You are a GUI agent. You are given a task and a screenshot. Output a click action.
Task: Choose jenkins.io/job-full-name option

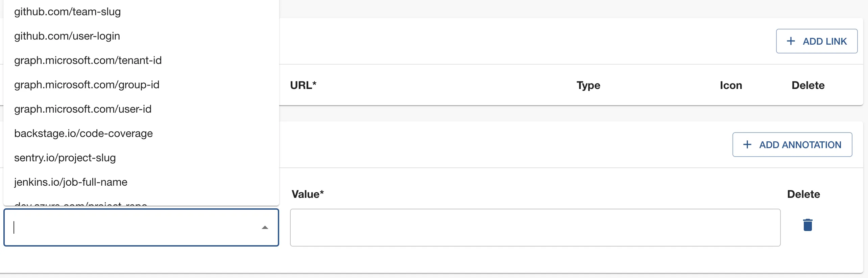(71, 182)
